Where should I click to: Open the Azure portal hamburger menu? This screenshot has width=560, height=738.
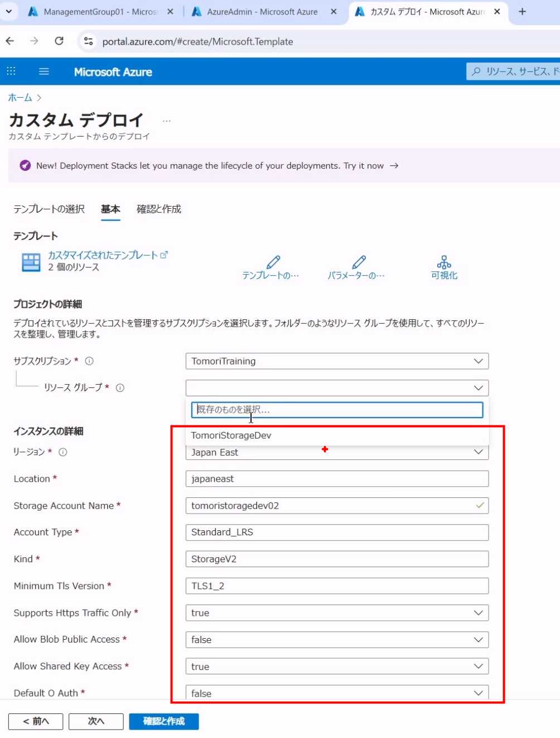[44, 71]
